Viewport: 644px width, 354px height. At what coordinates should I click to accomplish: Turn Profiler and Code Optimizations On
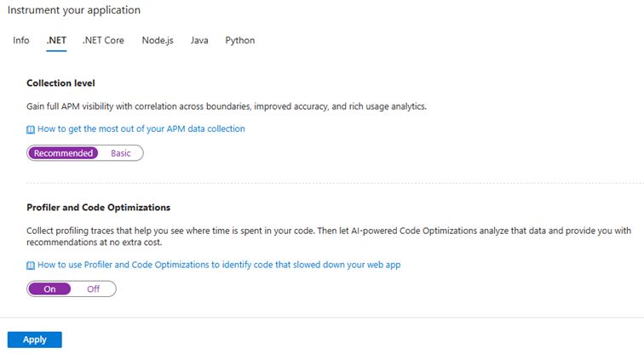49,289
